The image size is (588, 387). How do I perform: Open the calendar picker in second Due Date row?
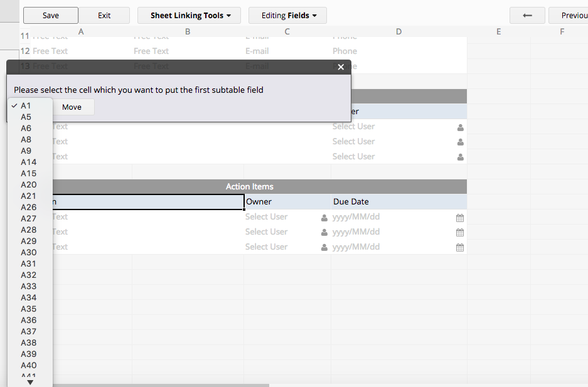(x=460, y=233)
